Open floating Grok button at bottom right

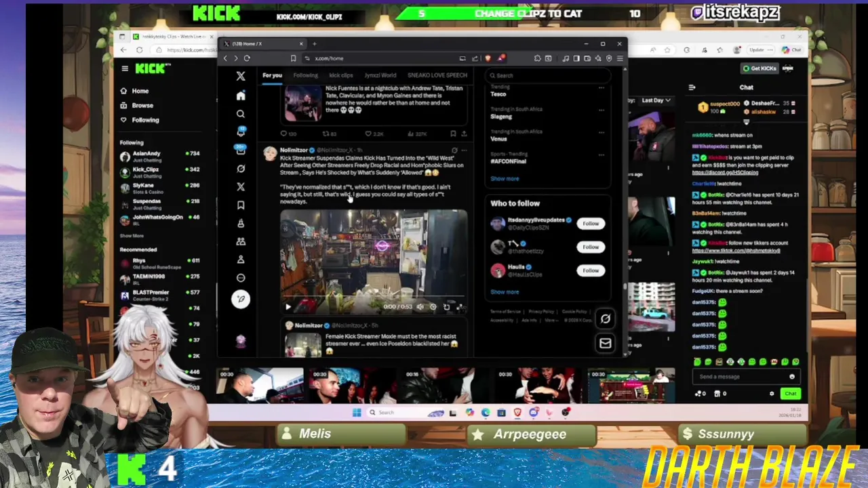(x=605, y=319)
